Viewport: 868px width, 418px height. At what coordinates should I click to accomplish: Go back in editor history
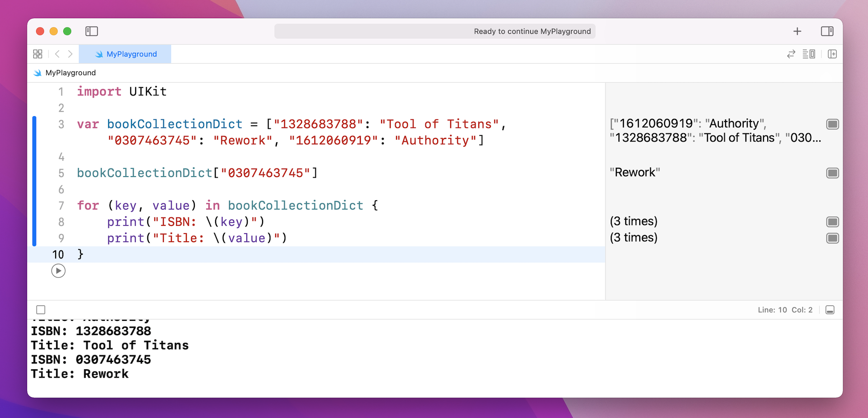(57, 54)
